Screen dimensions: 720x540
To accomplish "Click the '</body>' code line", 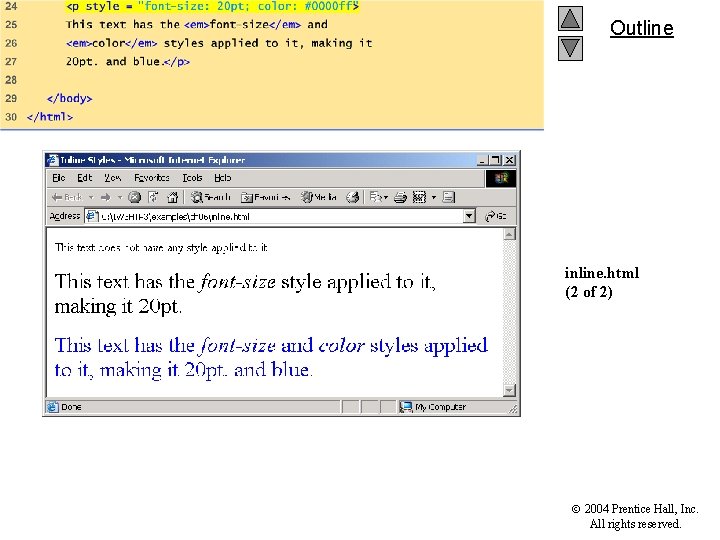I will [x=69, y=98].
